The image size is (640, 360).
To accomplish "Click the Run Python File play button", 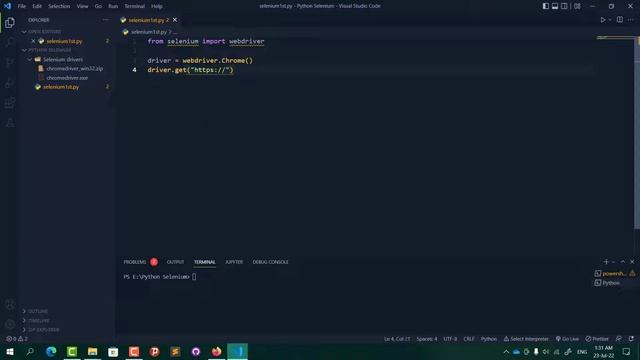I will click(x=602, y=20).
